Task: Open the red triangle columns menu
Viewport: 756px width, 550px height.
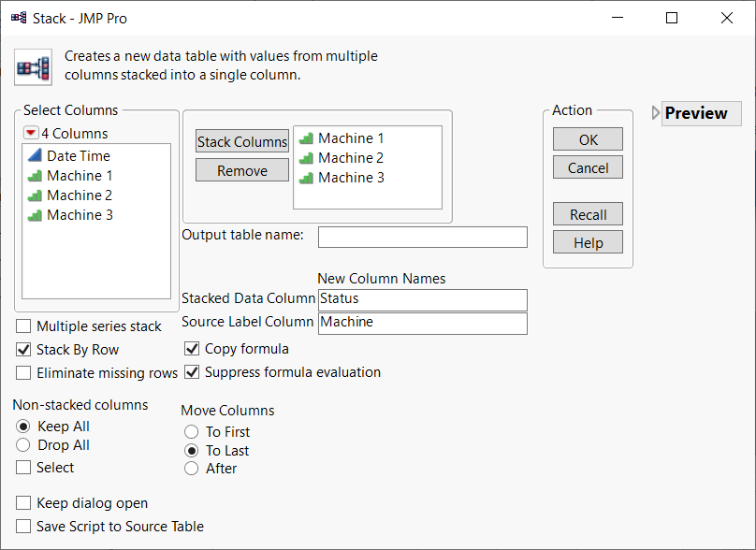Action: pos(31,134)
